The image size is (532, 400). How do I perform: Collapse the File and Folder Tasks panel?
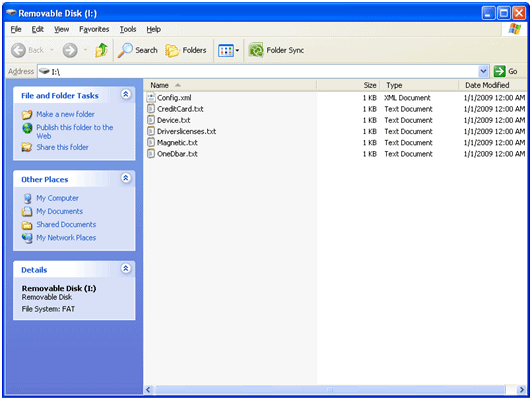(x=126, y=95)
